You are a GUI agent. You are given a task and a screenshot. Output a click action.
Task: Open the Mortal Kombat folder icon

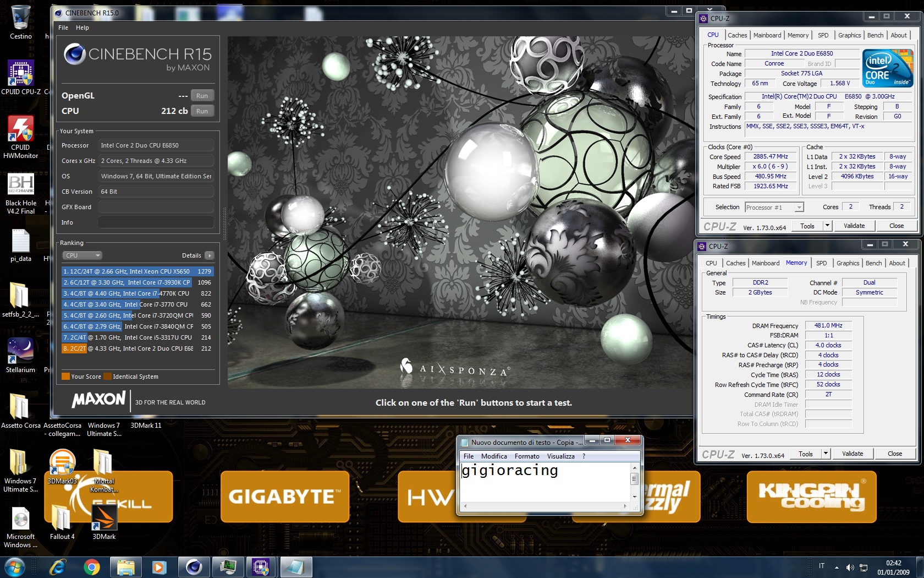104,471
